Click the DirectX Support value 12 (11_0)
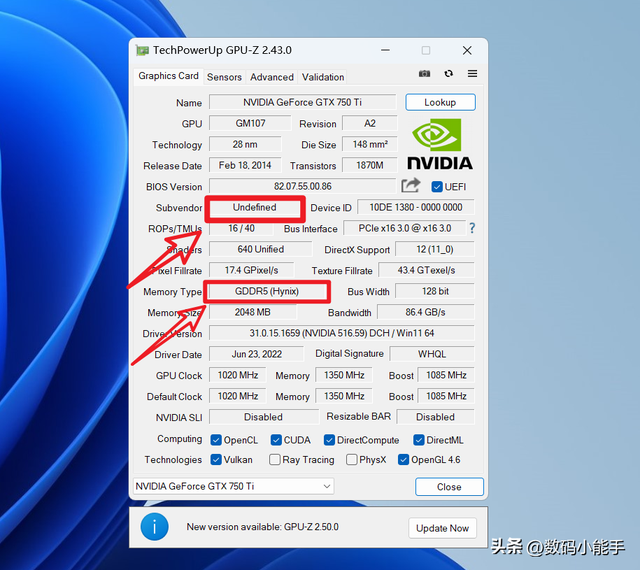Image resolution: width=640 pixels, height=570 pixels. (x=435, y=249)
